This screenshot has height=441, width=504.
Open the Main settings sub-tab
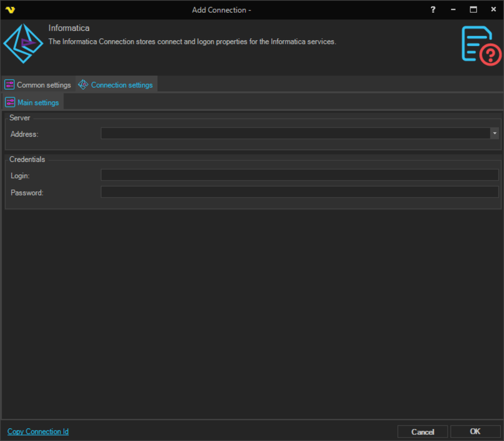tap(38, 102)
